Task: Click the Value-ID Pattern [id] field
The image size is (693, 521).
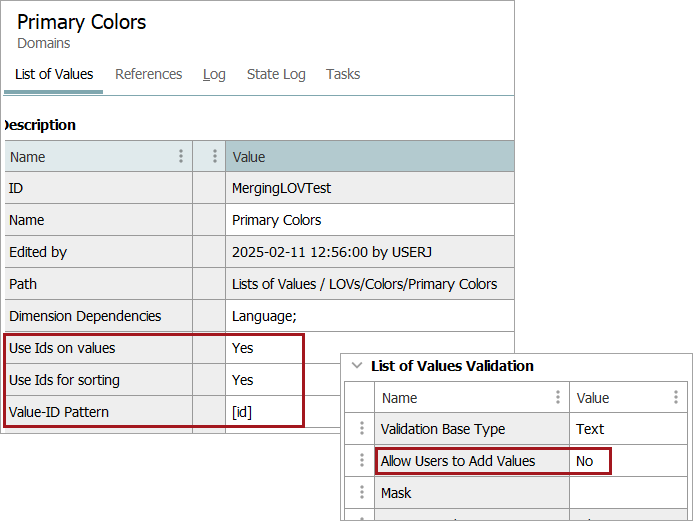Action: (x=242, y=412)
